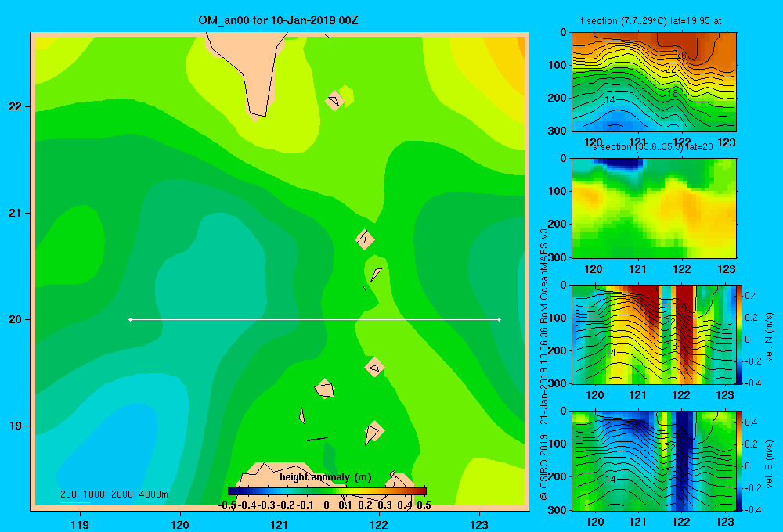The image size is (783, 532).
Task: Select the 'vel. E (m/s)' axis label
Action: click(x=769, y=464)
